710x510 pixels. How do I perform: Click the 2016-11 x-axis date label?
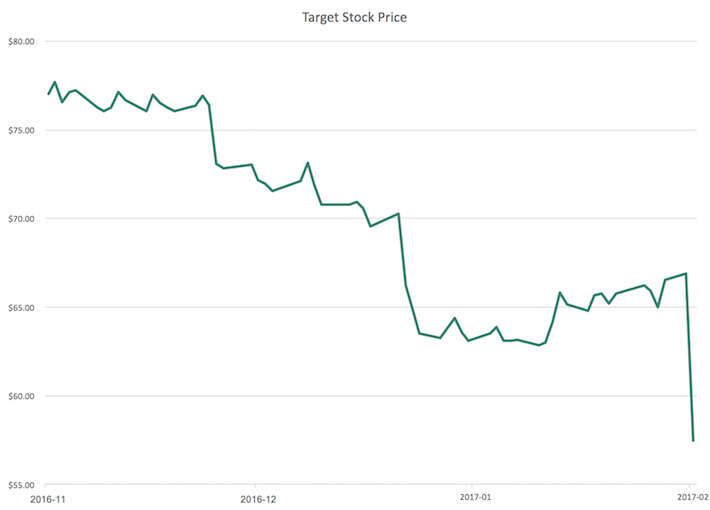(45, 497)
